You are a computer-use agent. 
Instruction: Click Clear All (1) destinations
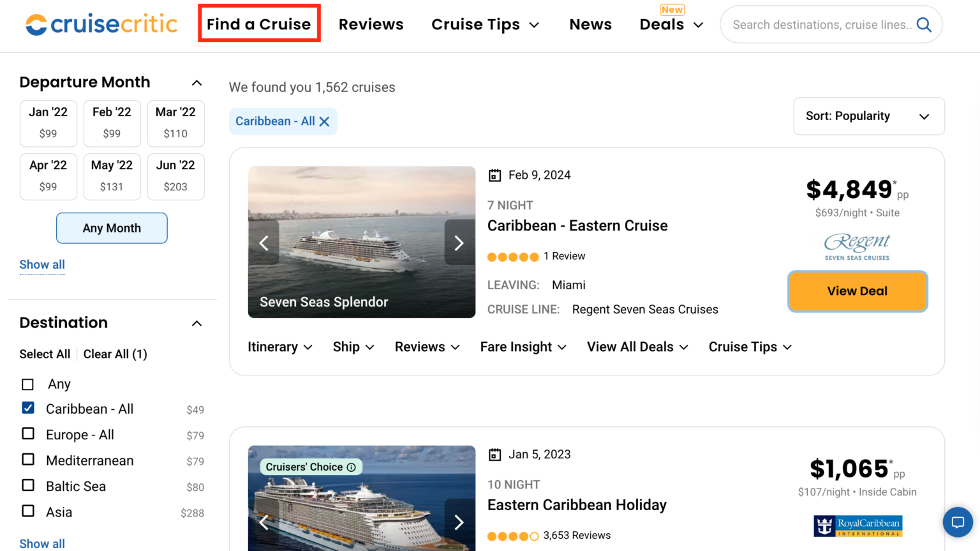click(x=115, y=354)
